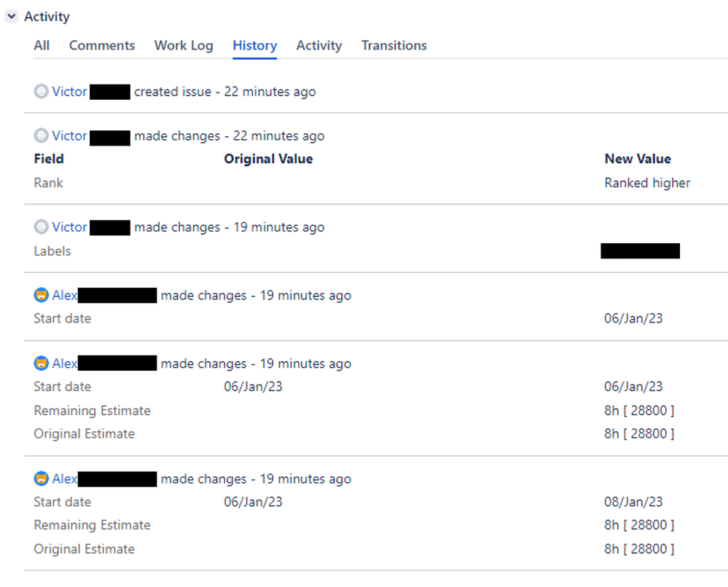The width and height of the screenshot is (728, 587).
Task: Click Alex's avatar on the 08/Jan/23 change entry
Action: coord(42,479)
